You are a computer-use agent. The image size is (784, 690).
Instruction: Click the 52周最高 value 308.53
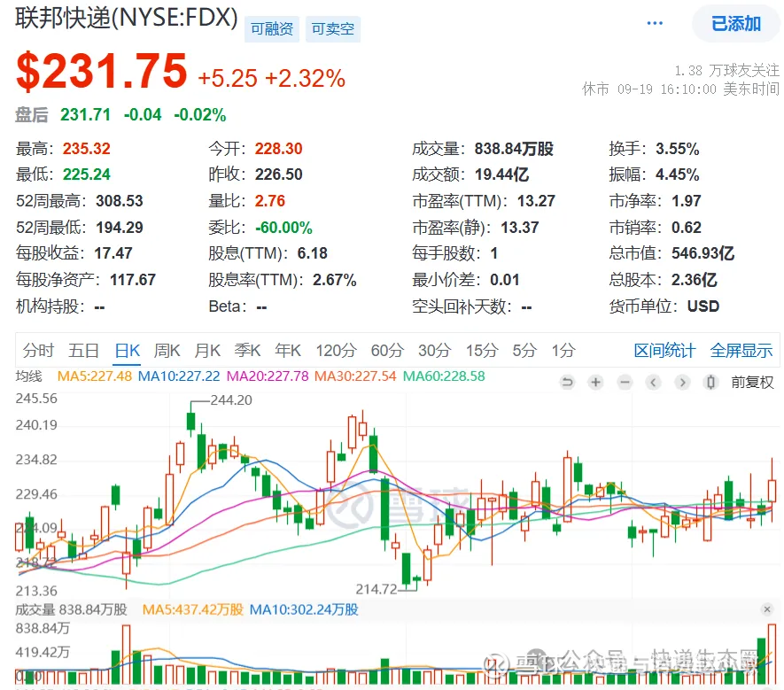[x=120, y=201]
